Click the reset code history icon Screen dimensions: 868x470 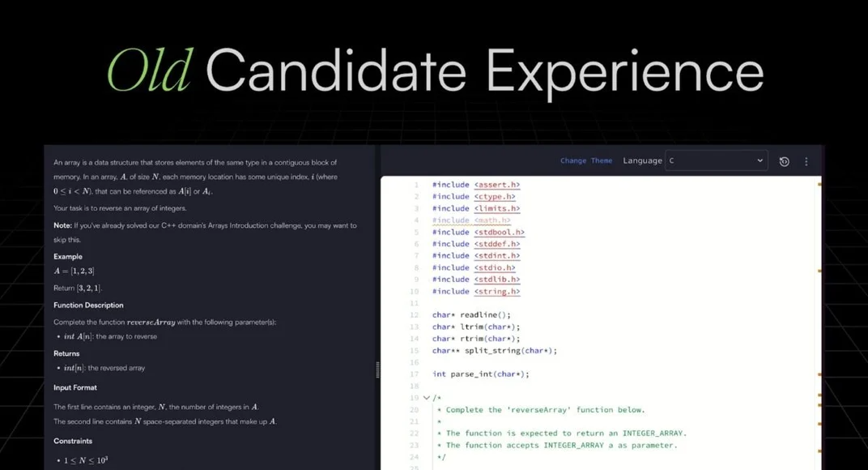pyautogui.click(x=784, y=161)
